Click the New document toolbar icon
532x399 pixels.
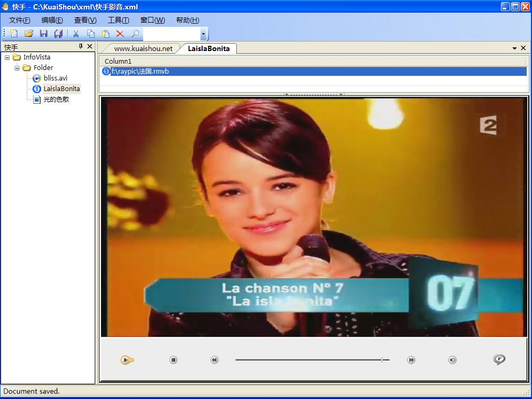(x=14, y=34)
